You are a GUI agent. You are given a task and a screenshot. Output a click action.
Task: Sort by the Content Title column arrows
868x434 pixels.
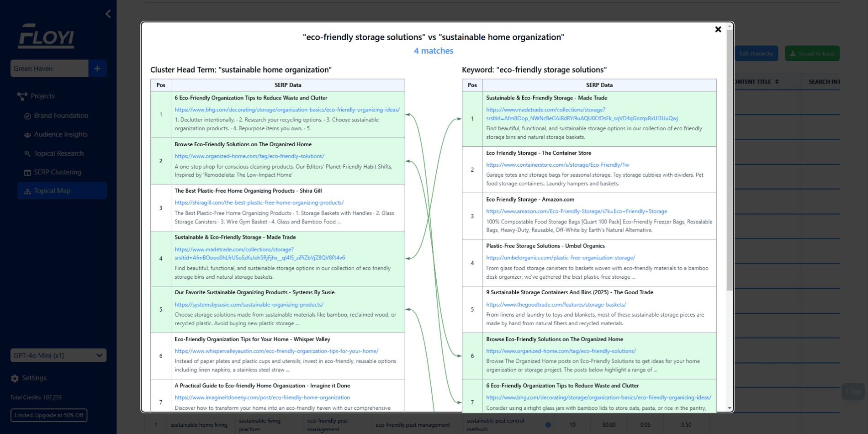(777, 82)
